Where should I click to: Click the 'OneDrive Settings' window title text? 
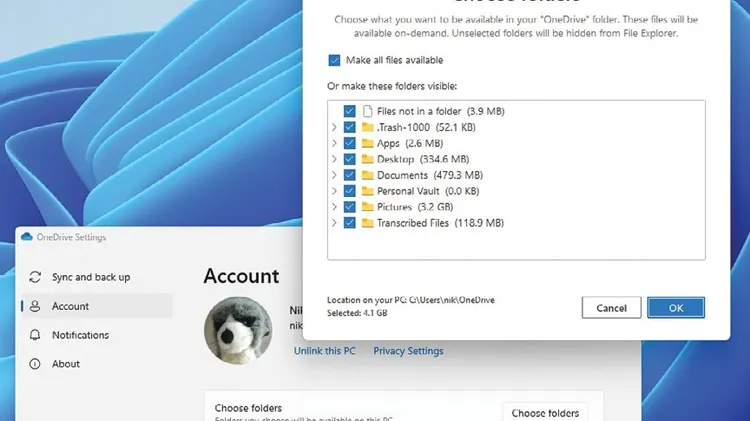pyautogui.click(x=71, y=237)
